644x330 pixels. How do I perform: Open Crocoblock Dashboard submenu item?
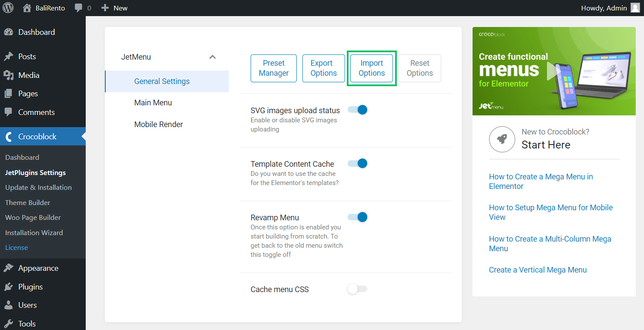(x=22, y=158)
